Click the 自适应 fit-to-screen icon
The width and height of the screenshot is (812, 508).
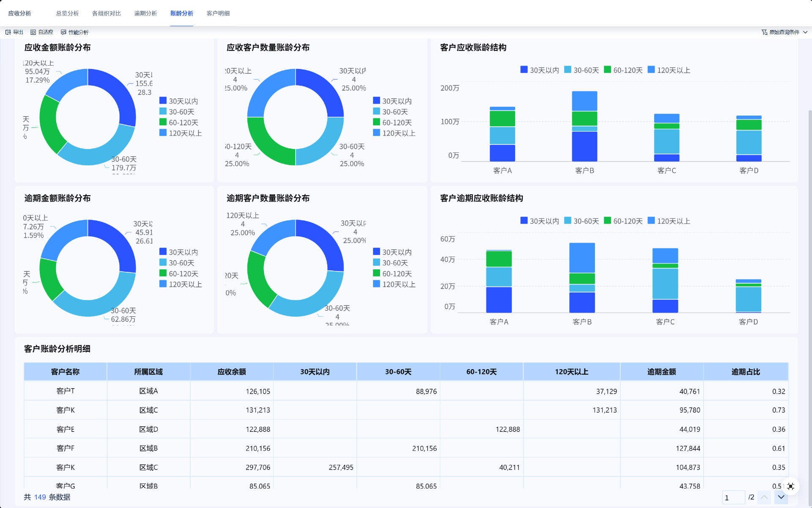point(33,32)
